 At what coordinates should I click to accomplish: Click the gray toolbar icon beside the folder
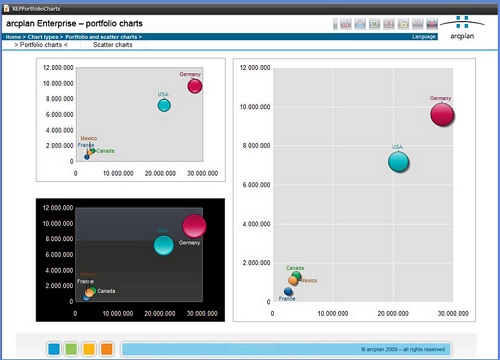click(417, 24)
